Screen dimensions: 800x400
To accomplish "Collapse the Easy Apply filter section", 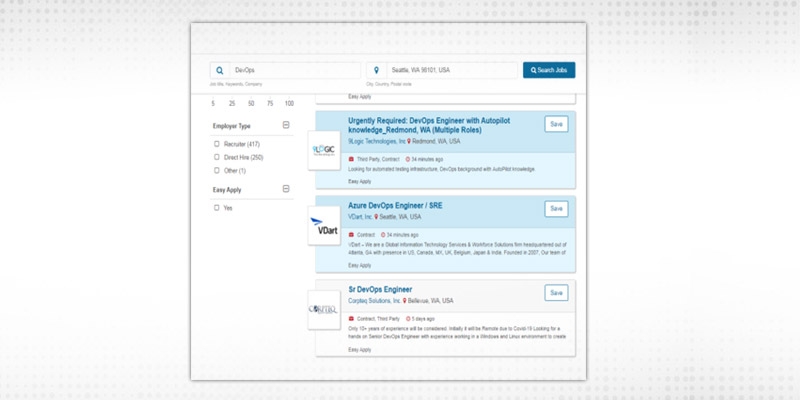I will 286,188.
